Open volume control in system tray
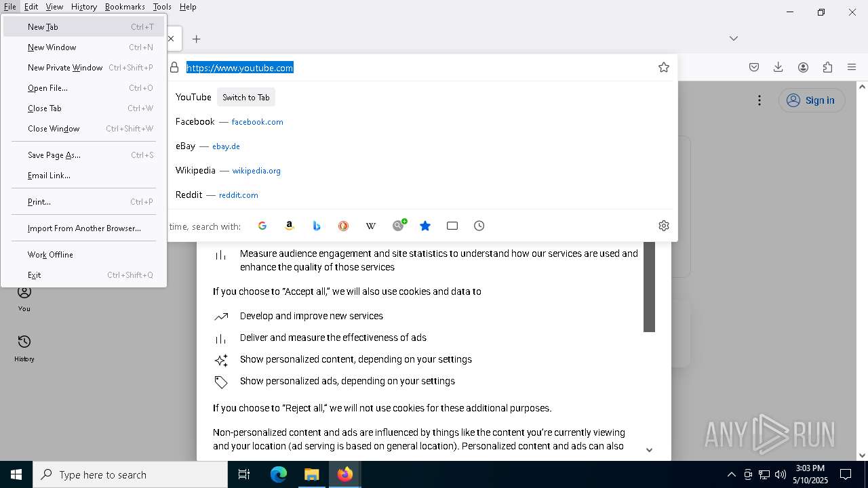The height and width of the screenshot is (488, 868). pos(781,474)
